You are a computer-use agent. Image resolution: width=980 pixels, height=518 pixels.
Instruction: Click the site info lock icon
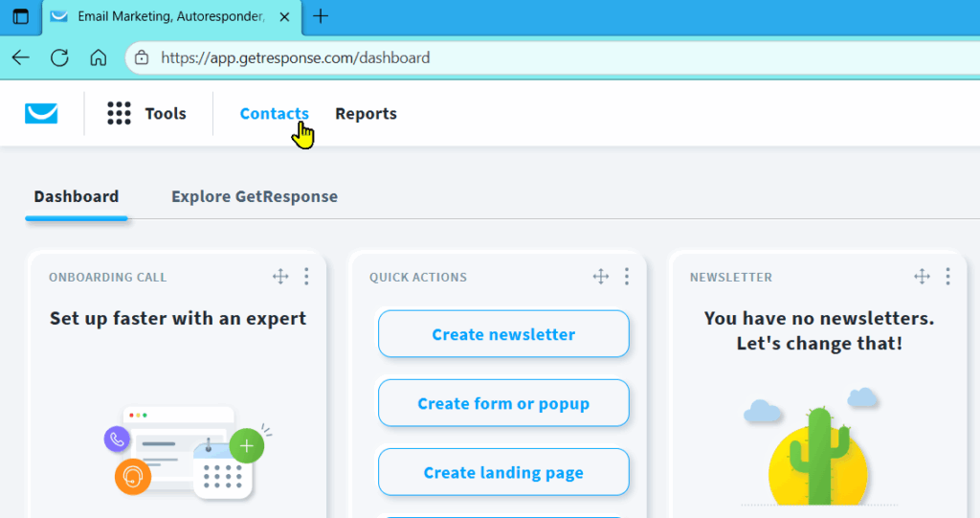tap(142, 57)
